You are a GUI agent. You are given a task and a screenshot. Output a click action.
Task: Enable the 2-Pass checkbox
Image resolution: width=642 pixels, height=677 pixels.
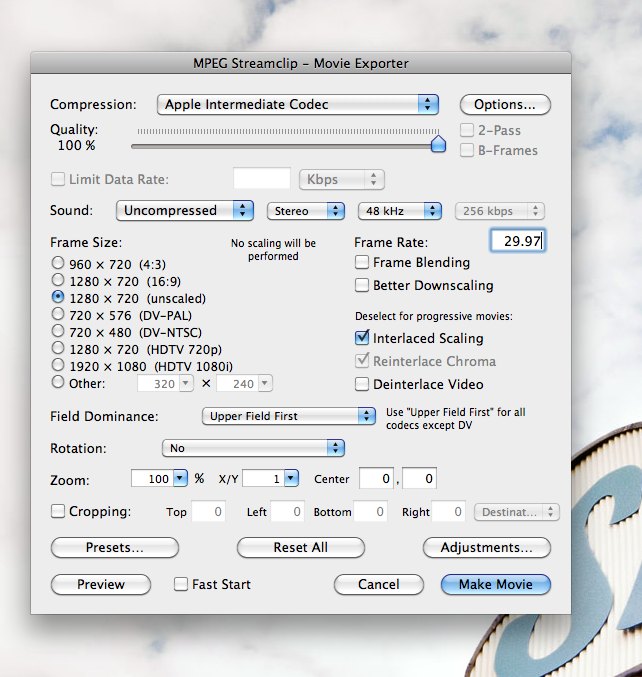467,130
